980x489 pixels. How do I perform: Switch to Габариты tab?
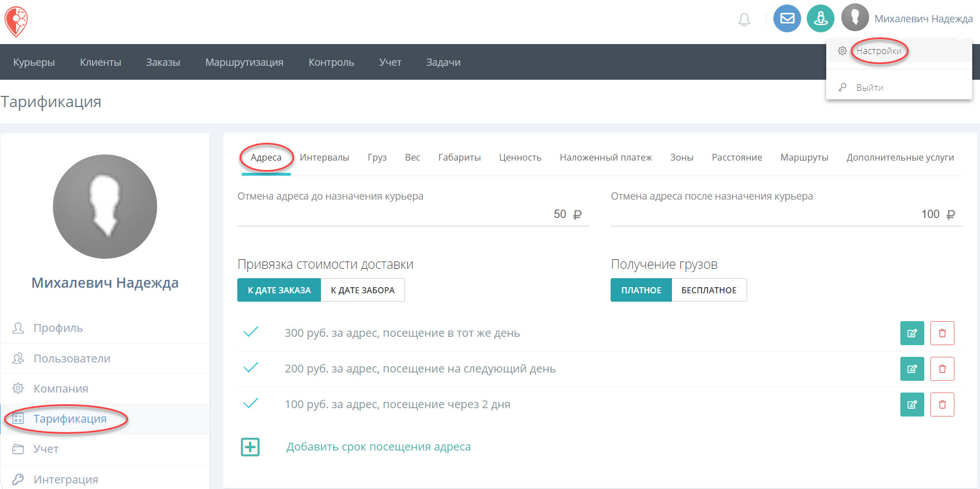coord(460,157)
